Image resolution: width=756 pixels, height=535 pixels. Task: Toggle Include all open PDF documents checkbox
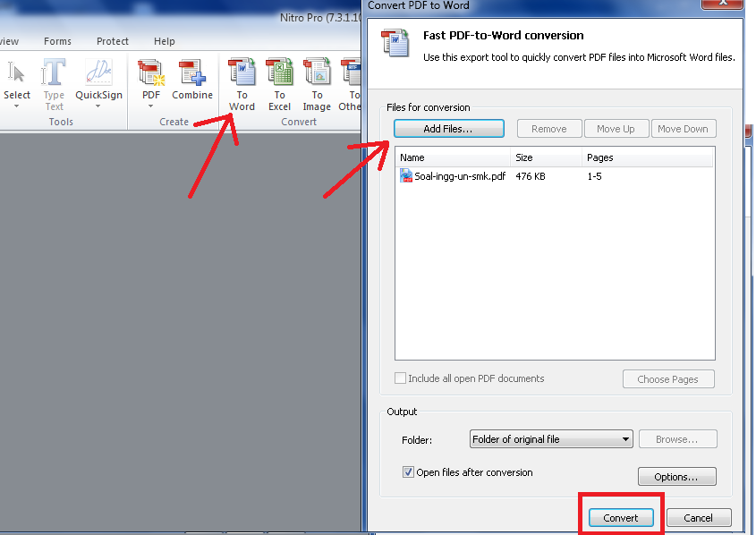click(x=400, y=378)
